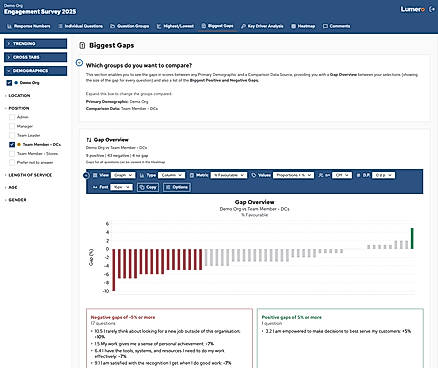Uncheck Team Member - DCs checkbox
Viewport: 438px width, 368px height.
[12, 144]
